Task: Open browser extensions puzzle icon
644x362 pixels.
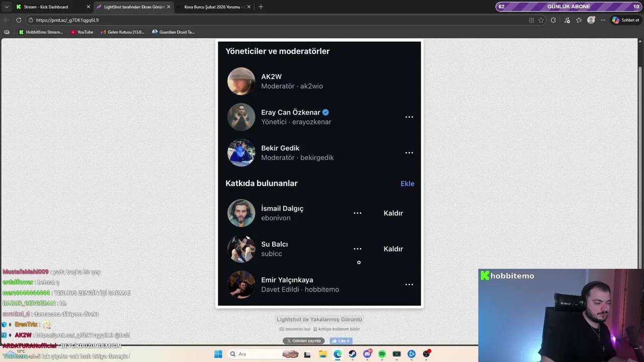Action: [553, 20]
